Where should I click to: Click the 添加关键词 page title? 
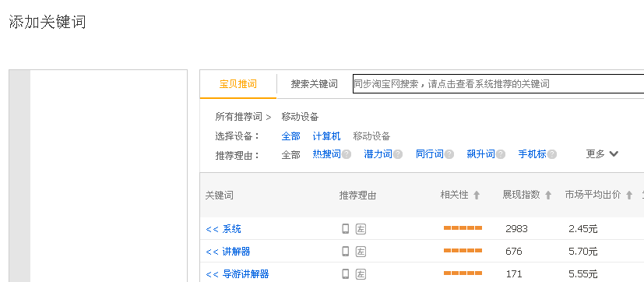[48, 22]
